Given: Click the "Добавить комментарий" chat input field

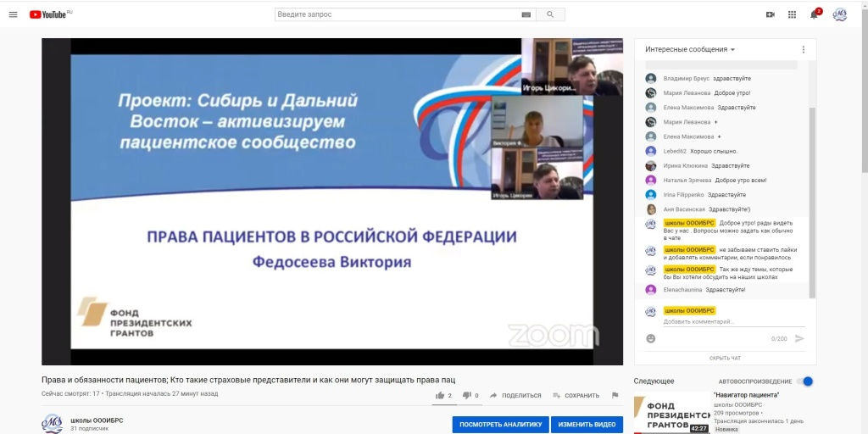Looking at the screenshot, I should 729,322.
